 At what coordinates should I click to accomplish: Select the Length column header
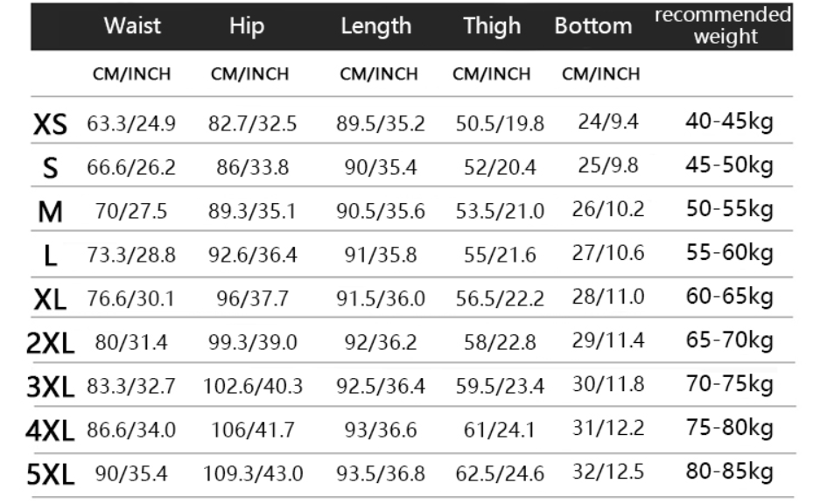[x=376, y=26]
